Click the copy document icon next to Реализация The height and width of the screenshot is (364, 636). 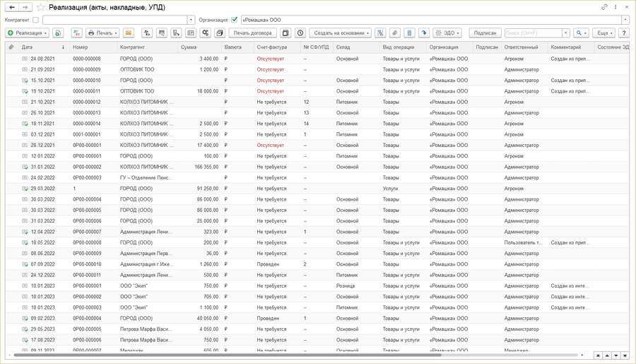58,33
